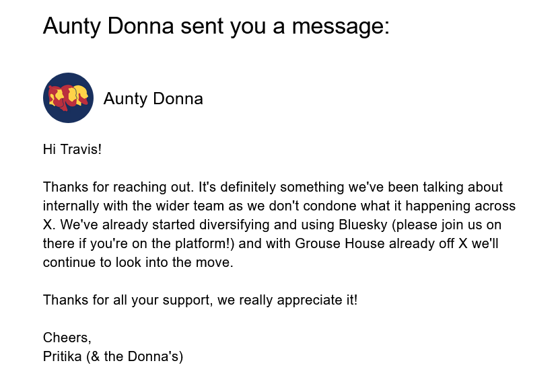Click the 'Cheers,' sign-off
The height and width of the screenshot is (392, 560).
67,338
